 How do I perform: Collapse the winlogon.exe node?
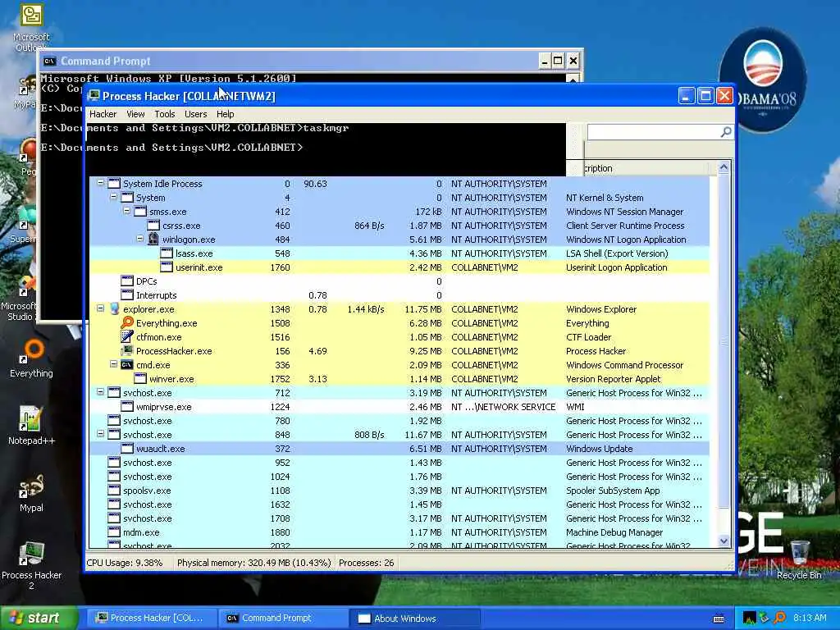tap(139, 239)
